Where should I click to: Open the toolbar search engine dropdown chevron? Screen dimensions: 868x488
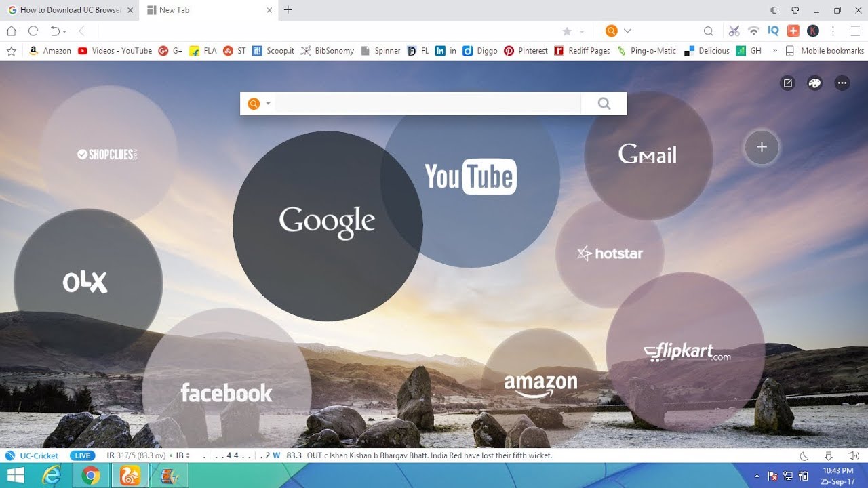[x=627, y=31]
